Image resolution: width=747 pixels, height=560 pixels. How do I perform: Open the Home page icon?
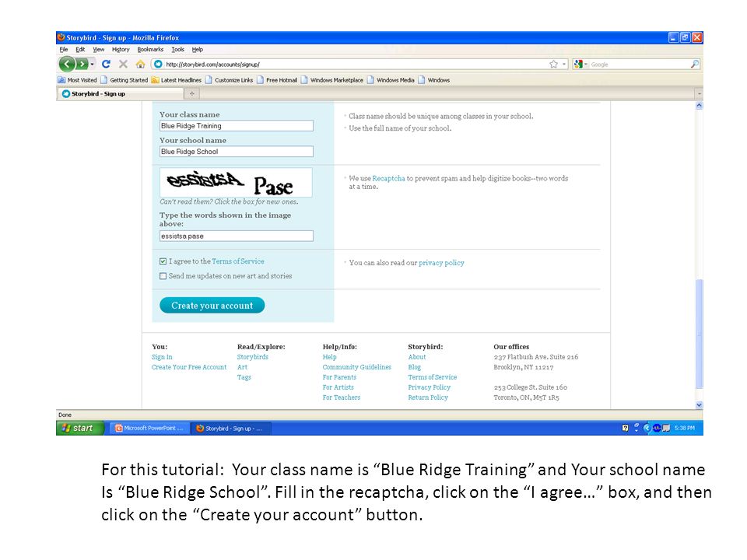(x=140, y=64)
